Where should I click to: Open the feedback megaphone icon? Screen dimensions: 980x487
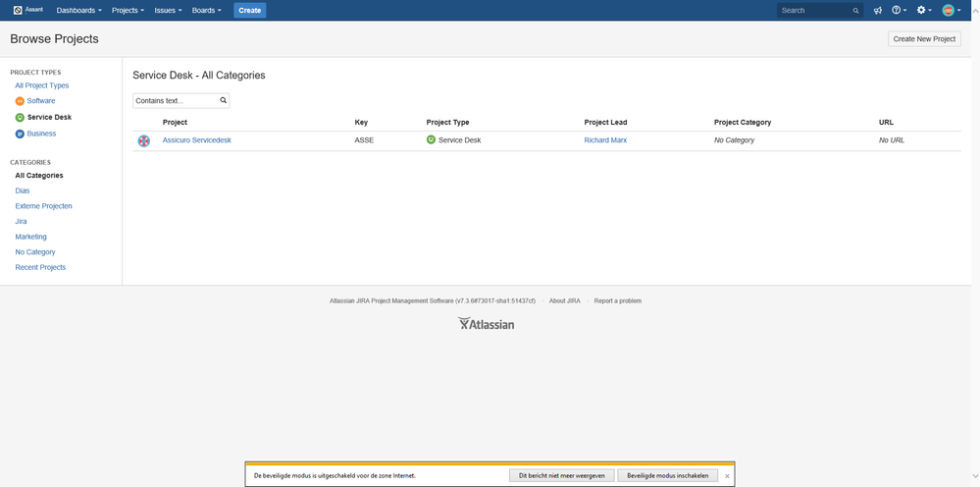point(878,11)
